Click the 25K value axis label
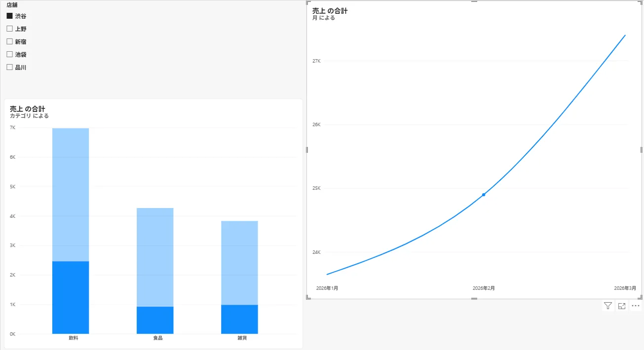The height and width of the screenshot is (350, 644). [316, 188]
